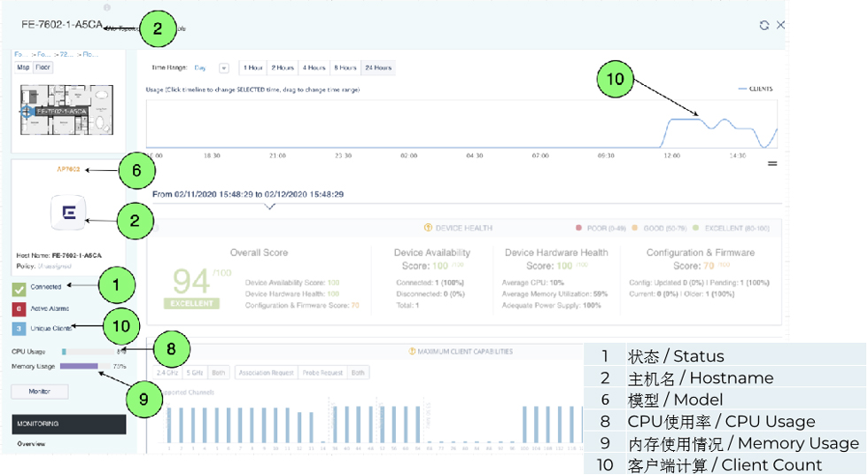Viewport: 868px width, 475px height.
Task: Select the 5 GHz band filter
Action: tap(194, 372)
